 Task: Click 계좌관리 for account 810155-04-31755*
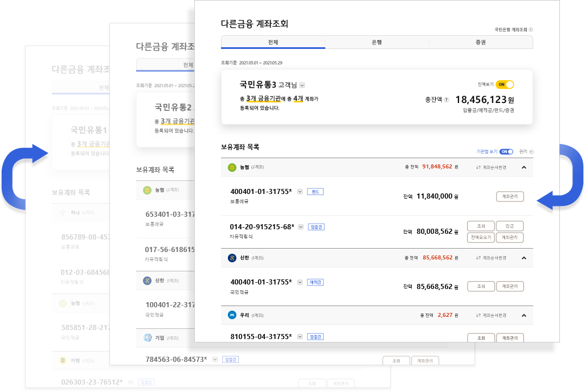pyautogui.click(x=510, y=337)
